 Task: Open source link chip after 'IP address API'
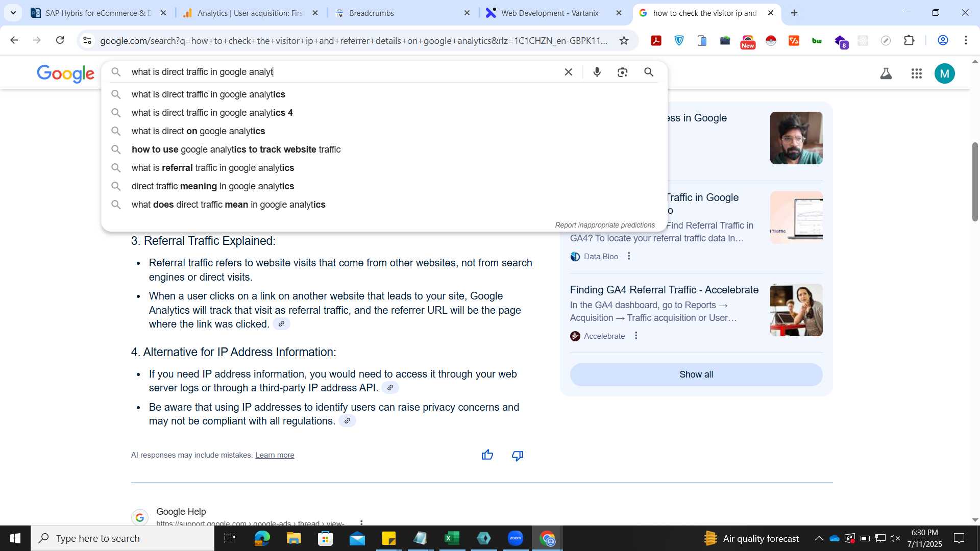pyautogui.click(x=390, y=388)
